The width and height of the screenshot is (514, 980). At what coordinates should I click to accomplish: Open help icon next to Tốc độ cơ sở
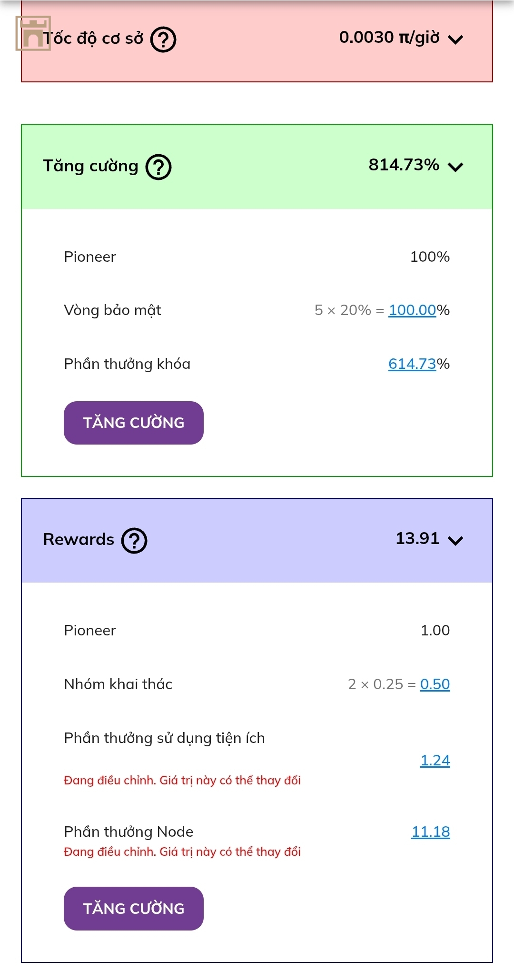(x=163, y=40)
